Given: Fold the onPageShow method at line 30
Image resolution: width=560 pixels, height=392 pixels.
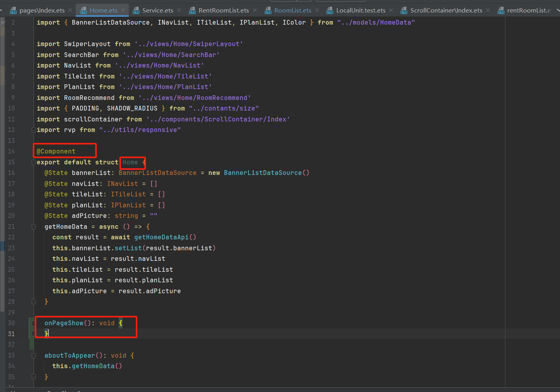Looking at the screenshot, I should 34,323.
